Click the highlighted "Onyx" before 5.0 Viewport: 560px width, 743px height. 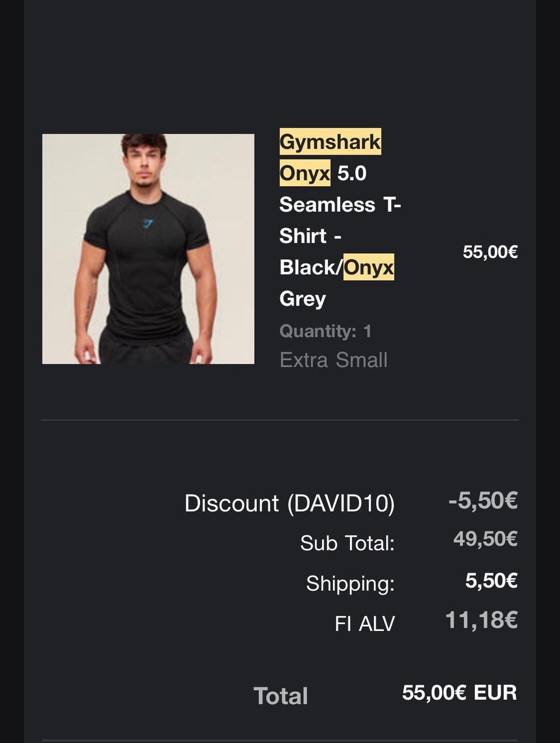click(x=304, y=173)
